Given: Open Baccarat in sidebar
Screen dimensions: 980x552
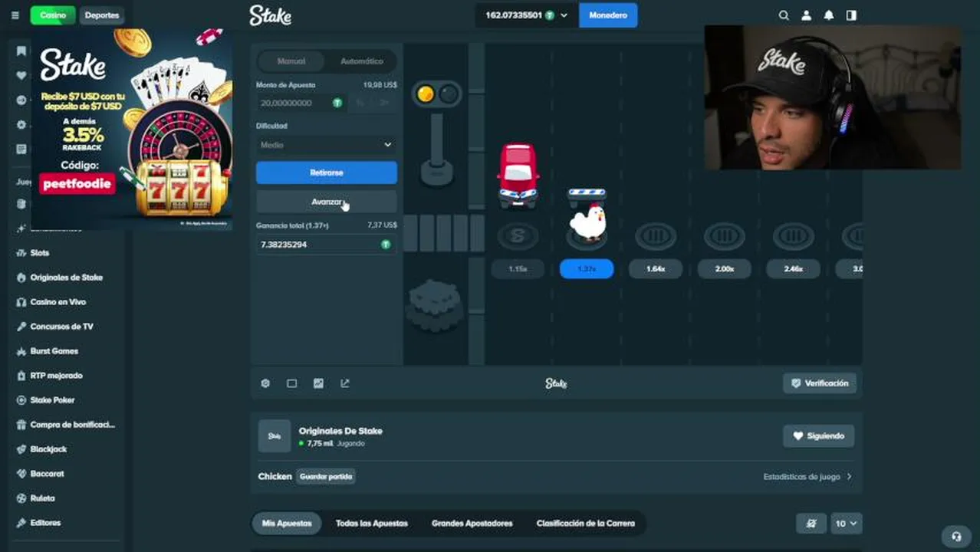Looking at the screenshot, I should pyautogui.click(x=47, y=474).
